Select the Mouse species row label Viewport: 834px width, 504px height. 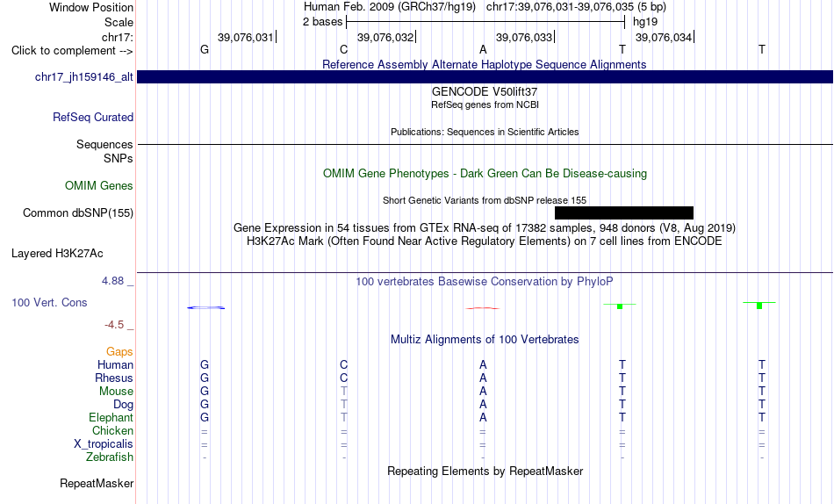(116, 392)
